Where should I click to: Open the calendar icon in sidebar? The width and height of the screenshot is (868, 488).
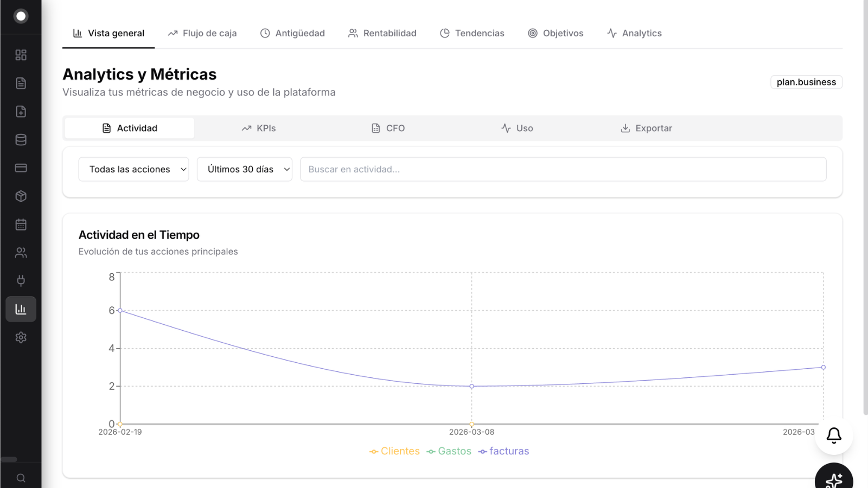click(21, 224)
